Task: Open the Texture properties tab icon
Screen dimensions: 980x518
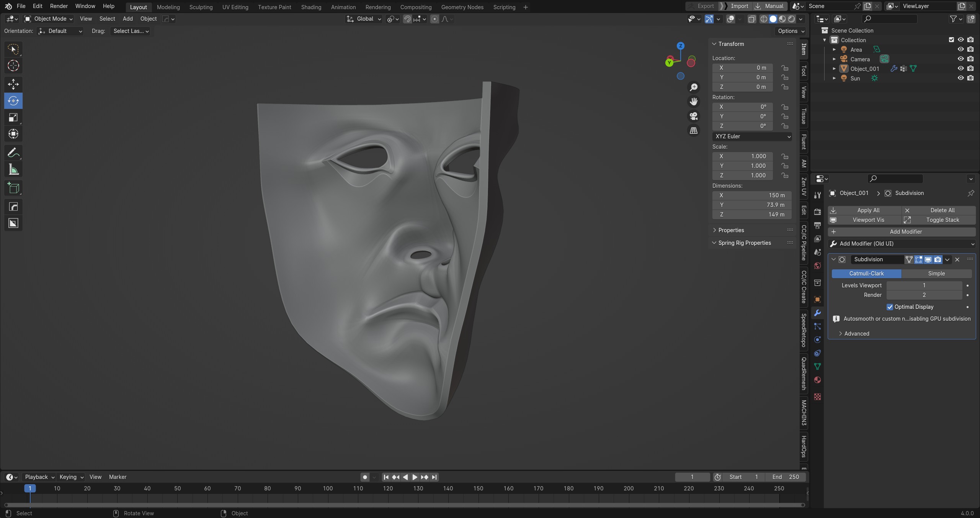Action: (817, 397)
